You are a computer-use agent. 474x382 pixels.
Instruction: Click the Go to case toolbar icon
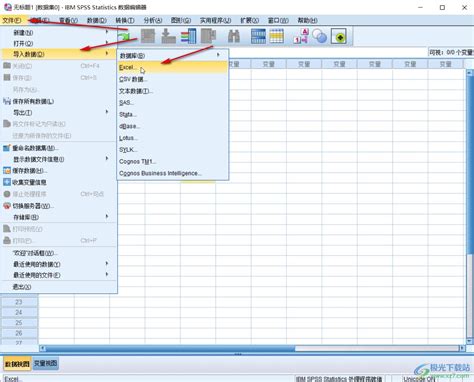click(148, 36)
